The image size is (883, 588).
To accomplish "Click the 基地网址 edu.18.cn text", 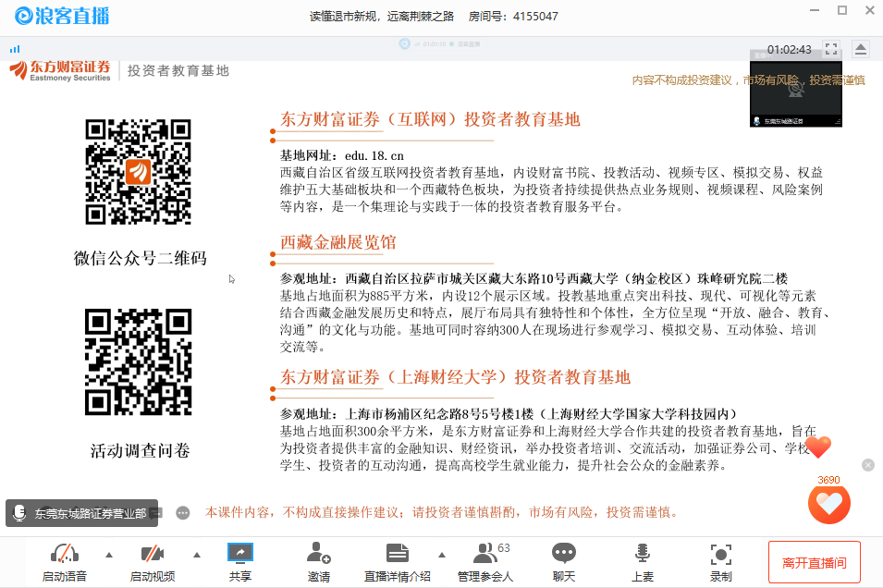I will [x=342, y=155].
